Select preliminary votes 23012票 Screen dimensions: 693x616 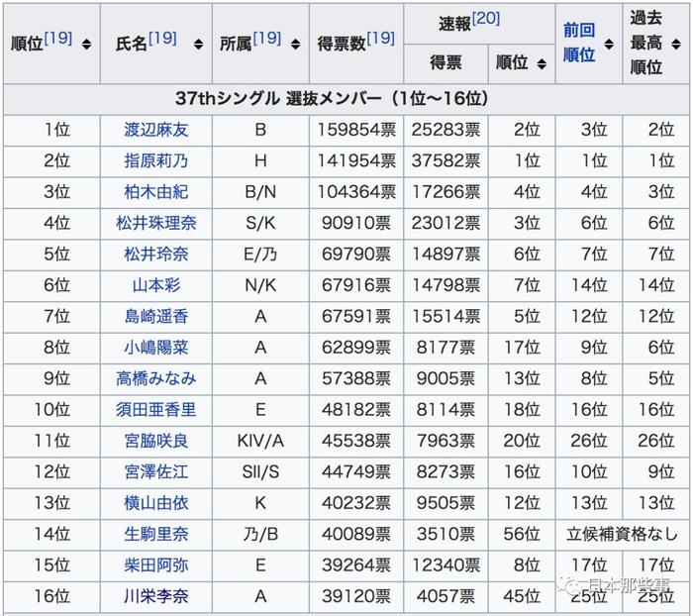(x=445, y=223)
